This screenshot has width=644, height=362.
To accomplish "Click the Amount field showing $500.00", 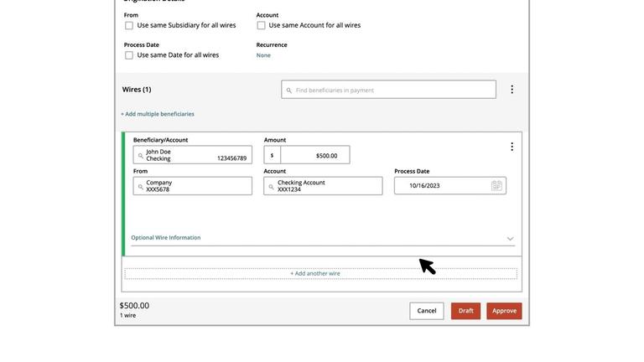I will coord(315,156).
